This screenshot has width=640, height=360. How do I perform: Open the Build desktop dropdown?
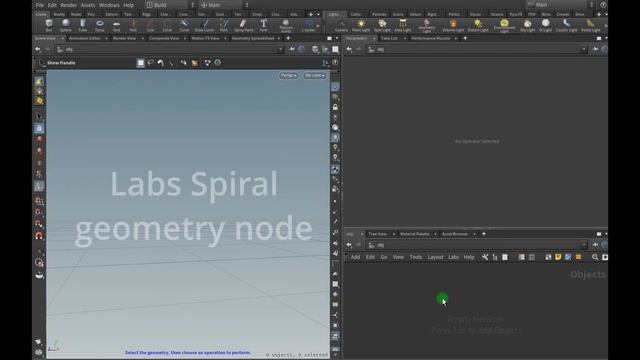170,5
